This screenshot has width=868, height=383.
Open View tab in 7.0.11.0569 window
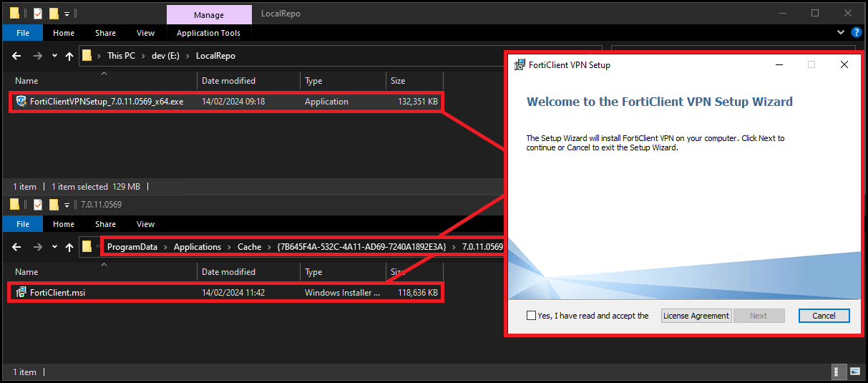coord(145,224)
